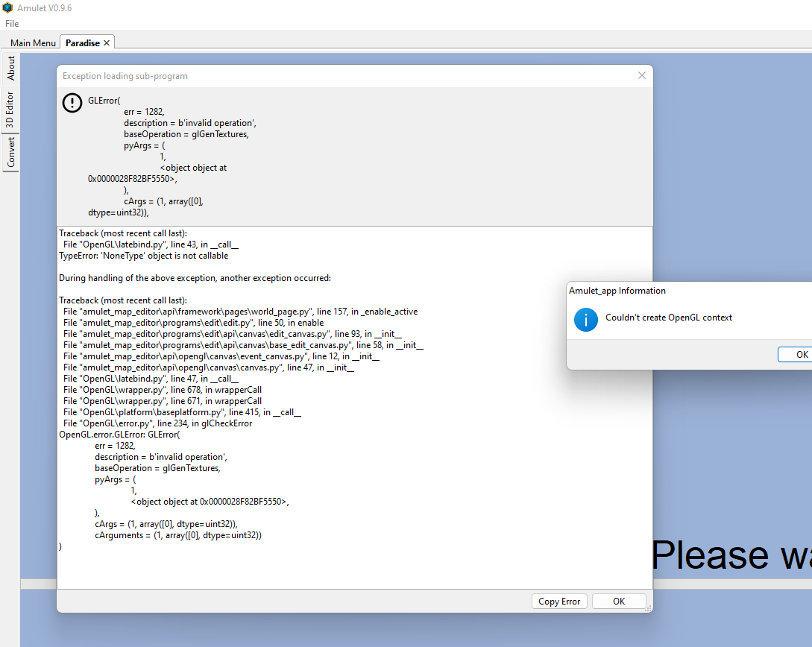Open the File menu
Screen dimensions: 812x647
click(x=11, y=24)
